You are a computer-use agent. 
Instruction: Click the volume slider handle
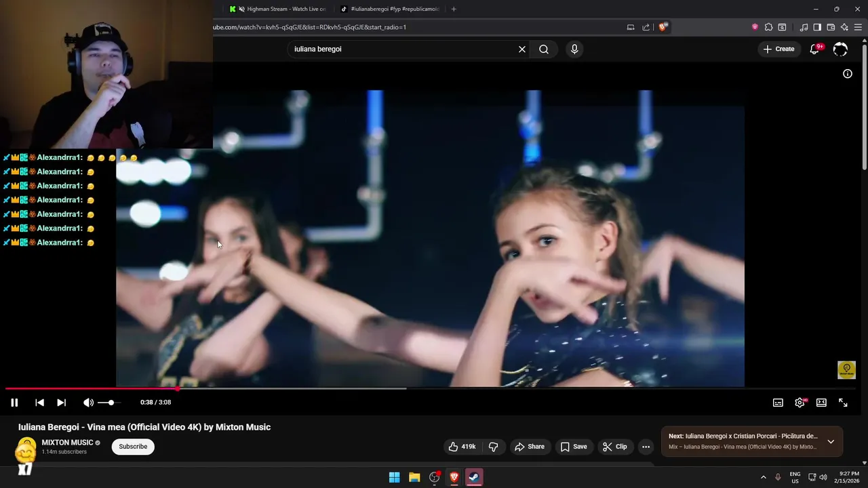(x=111, y=403)
